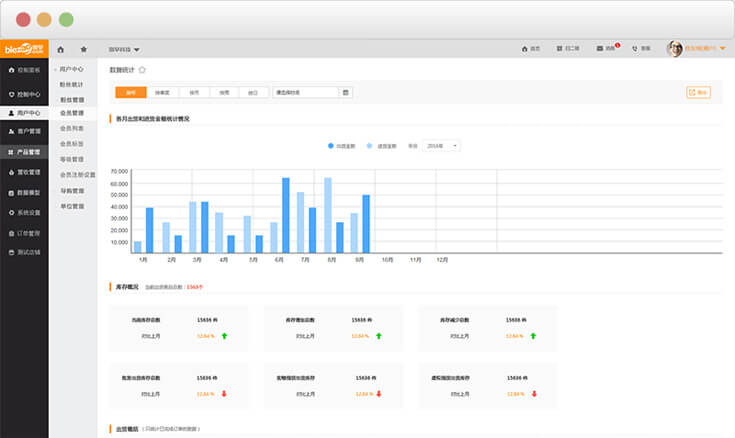Open 产品管理 in the dark sidebar
735x438 pixels.
click(x=24, y=152)
